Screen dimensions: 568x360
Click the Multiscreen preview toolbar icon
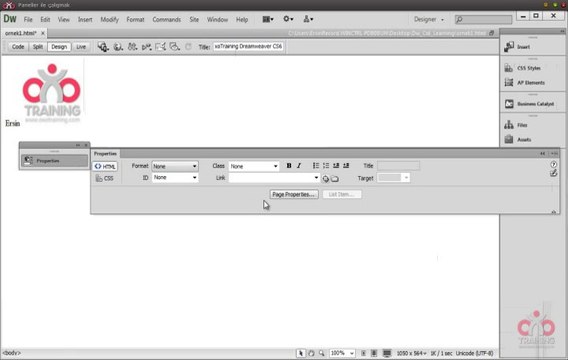103,47
